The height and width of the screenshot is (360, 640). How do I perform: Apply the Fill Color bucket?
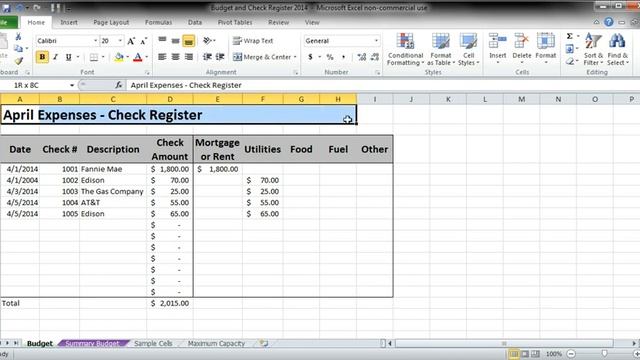pos(119,57)
